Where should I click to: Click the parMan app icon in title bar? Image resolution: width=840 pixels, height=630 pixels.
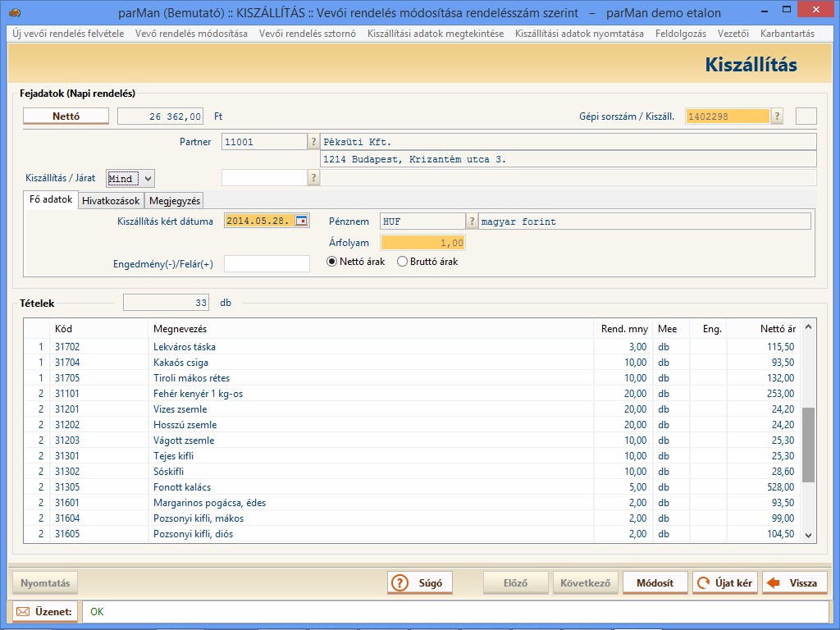point(15,11)
